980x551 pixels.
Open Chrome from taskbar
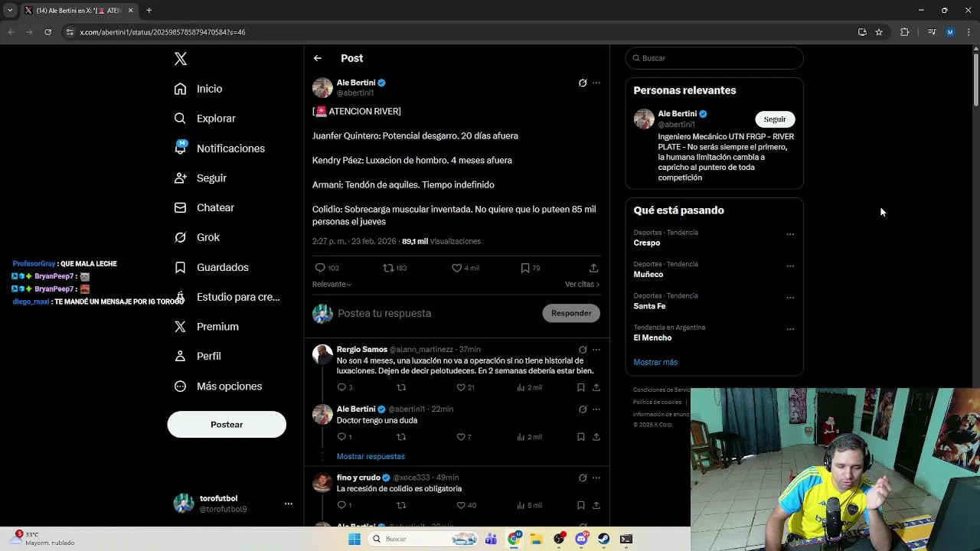coord(514,539)
